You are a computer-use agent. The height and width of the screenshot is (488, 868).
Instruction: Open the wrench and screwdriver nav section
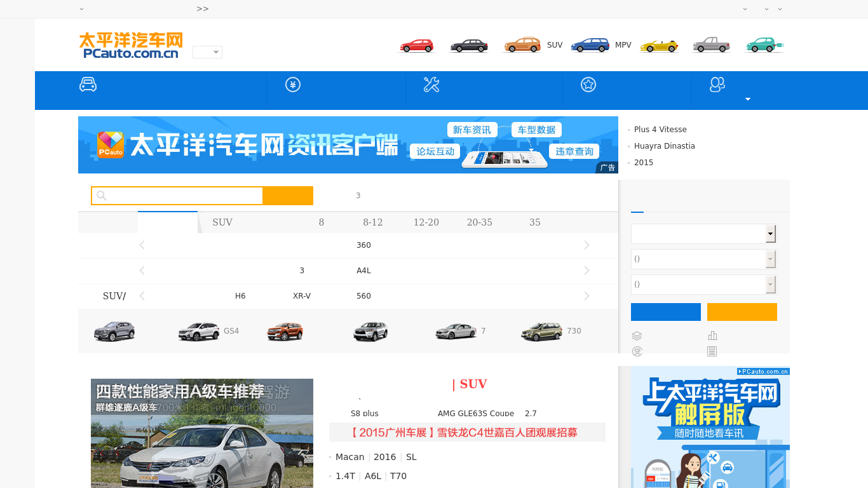[x=431, y=85]
